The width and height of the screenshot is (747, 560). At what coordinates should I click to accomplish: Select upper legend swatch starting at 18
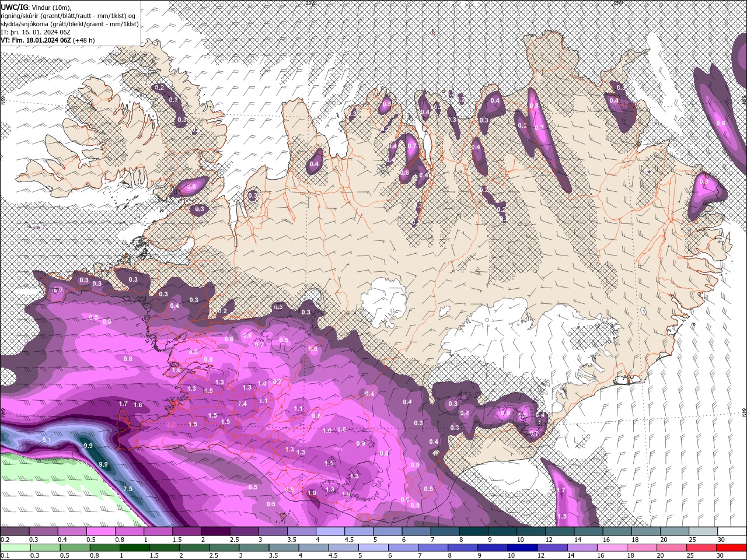point(647,531)
